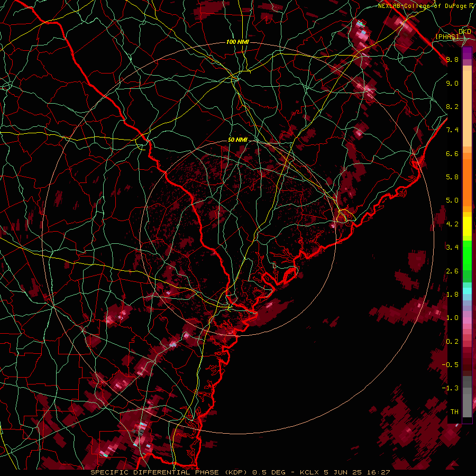The height and width of the screenshot is (476, 476).
Task: Pick the bright yellow color bar segment
Action: click(x=467, y=226)
